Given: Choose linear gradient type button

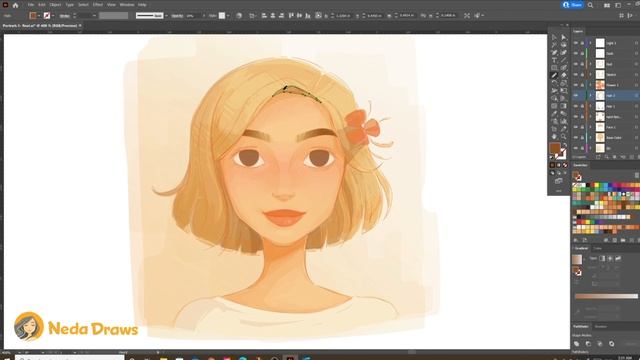Looking at the screenshot, I should (602, 258).
